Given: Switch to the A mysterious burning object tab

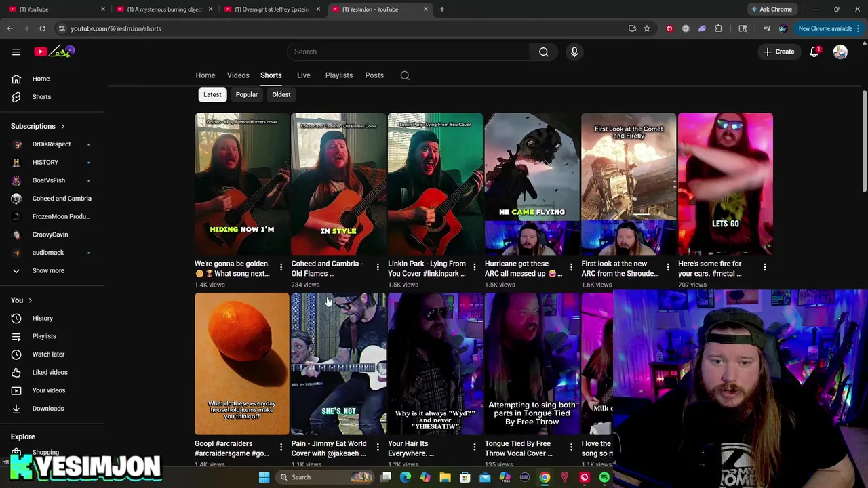Looking at the screenshot, I should point(163,9).
